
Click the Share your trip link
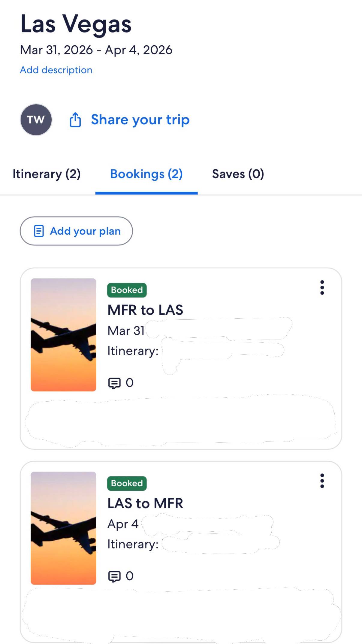point(140,120)
